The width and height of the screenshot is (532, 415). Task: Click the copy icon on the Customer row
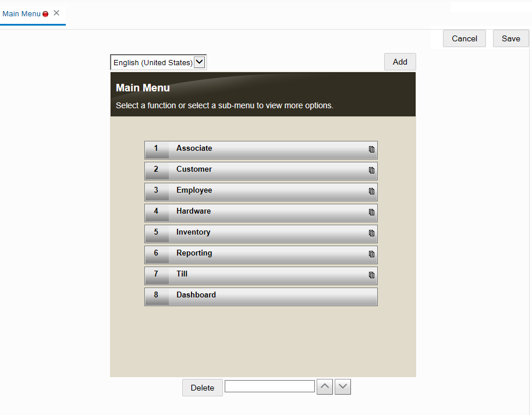pyautogui.click(x=371, y=171)
